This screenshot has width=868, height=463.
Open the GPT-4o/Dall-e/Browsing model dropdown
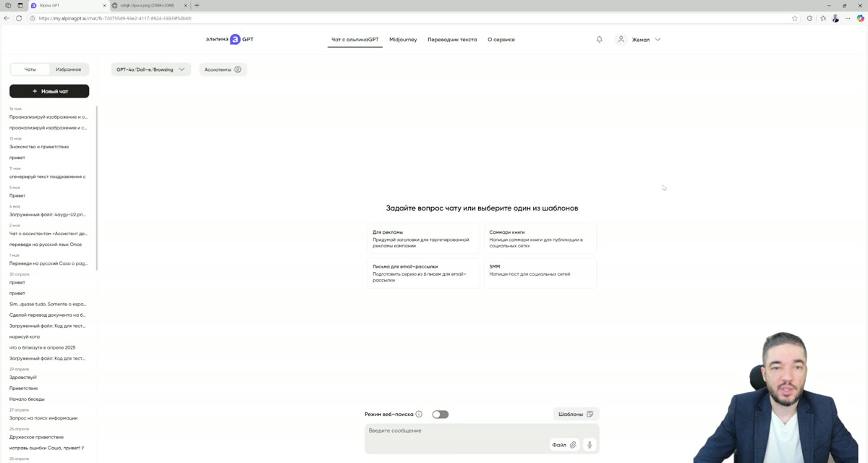pos(150,69)
